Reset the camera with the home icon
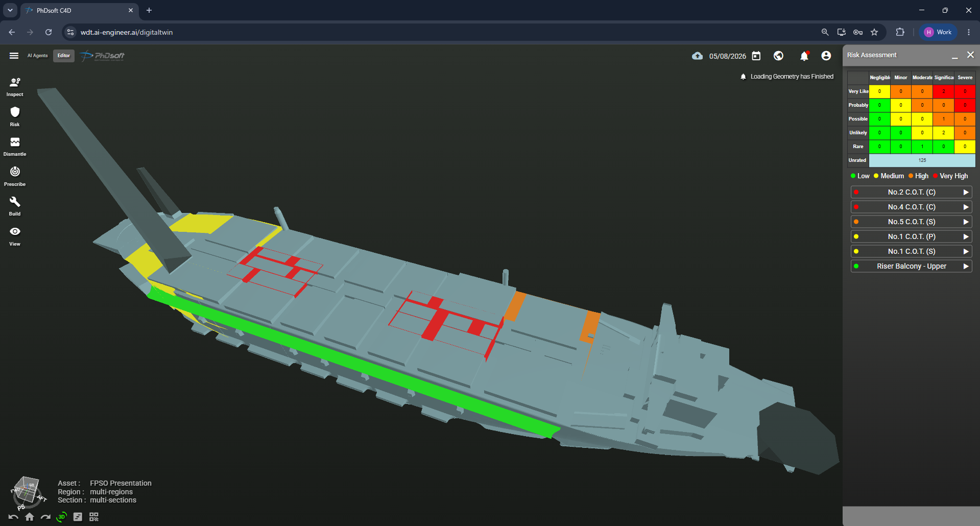The width and height of the screenshot is (980, 526). click(30, 517)
